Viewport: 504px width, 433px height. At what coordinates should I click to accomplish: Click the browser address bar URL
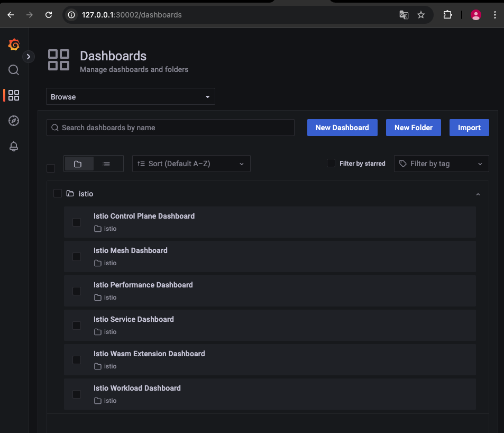(132, 15)
